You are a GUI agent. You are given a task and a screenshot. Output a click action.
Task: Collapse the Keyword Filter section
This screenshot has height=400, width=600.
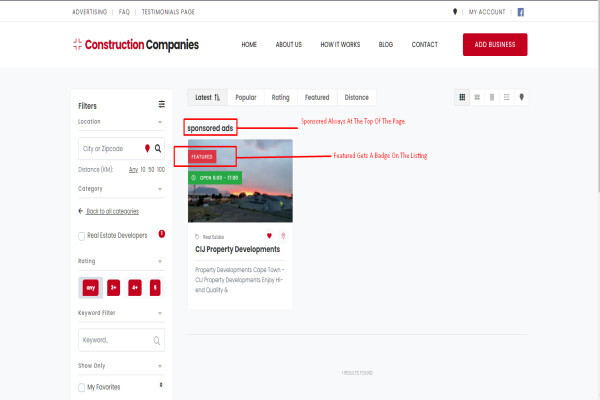pos(160,313)
